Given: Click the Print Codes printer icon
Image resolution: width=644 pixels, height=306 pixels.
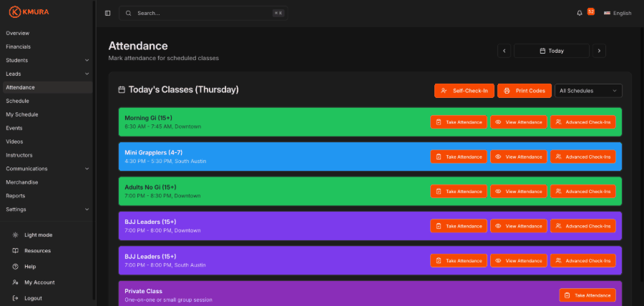Looking at the screenshot, I should click(507, 91).
